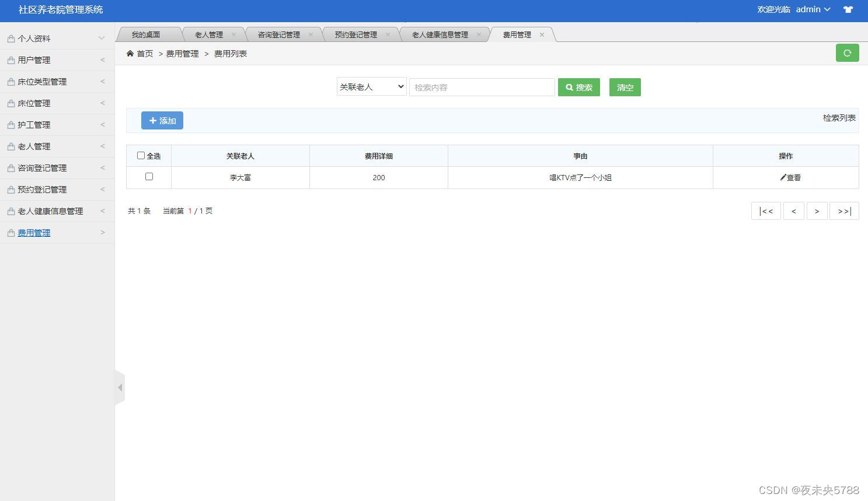Expand 床位管理 sidebar arrow
868x501 pixels.
(103, 103)
